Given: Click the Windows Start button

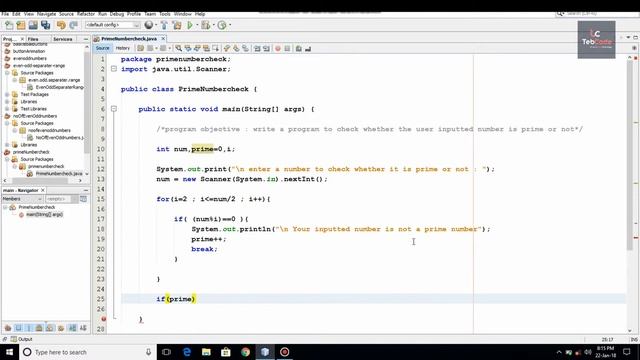Looking at the screenshot, I should coord(9,352).
